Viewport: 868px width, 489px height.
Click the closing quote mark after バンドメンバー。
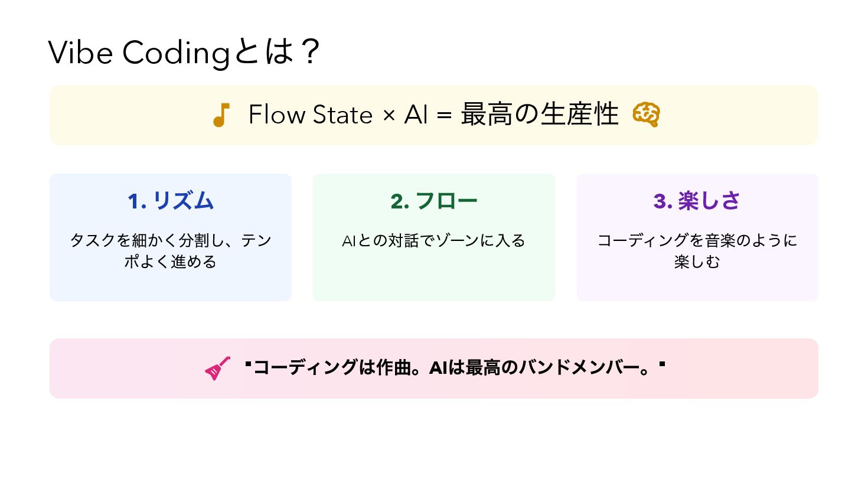point(662,364)
